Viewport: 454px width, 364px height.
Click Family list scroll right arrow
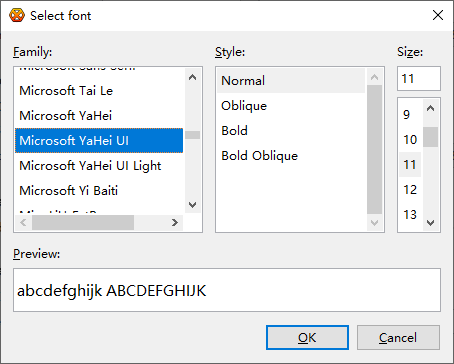pos(175,222)
